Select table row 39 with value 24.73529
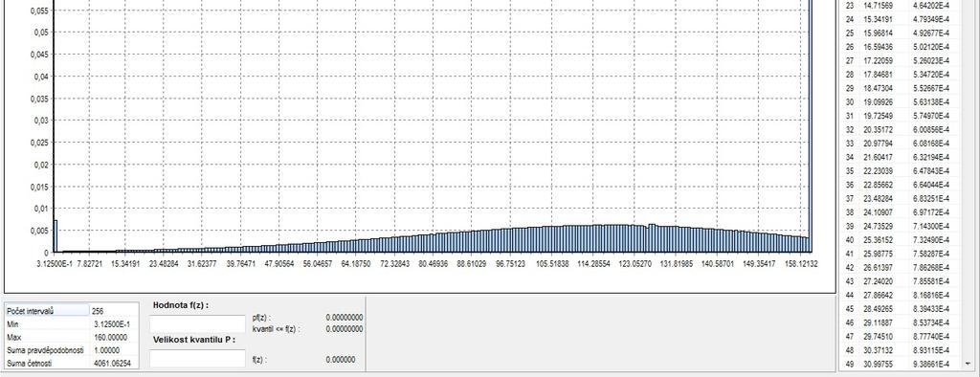980x377 pixels. [900, 226]
